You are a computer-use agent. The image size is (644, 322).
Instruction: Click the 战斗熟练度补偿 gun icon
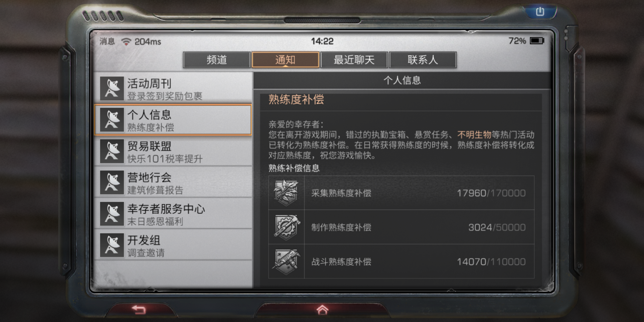coord(286,261)
